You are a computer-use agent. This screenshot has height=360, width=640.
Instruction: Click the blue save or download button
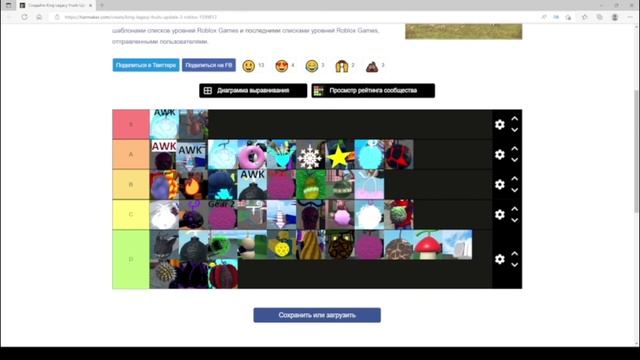[x=317, y=315]
